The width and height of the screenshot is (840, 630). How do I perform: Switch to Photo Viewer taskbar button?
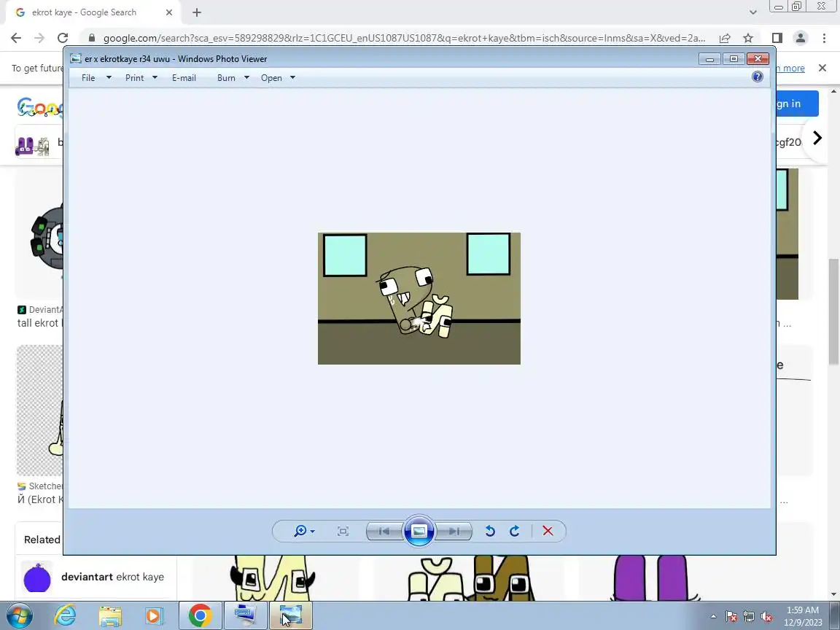[x=290, y=615]
